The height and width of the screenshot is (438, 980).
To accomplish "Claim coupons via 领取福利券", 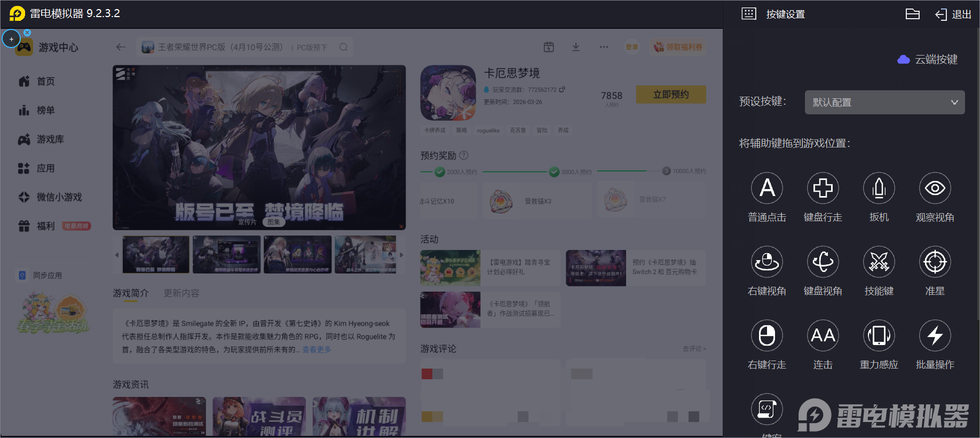I will pyautogui.click(x=678, y=47).
